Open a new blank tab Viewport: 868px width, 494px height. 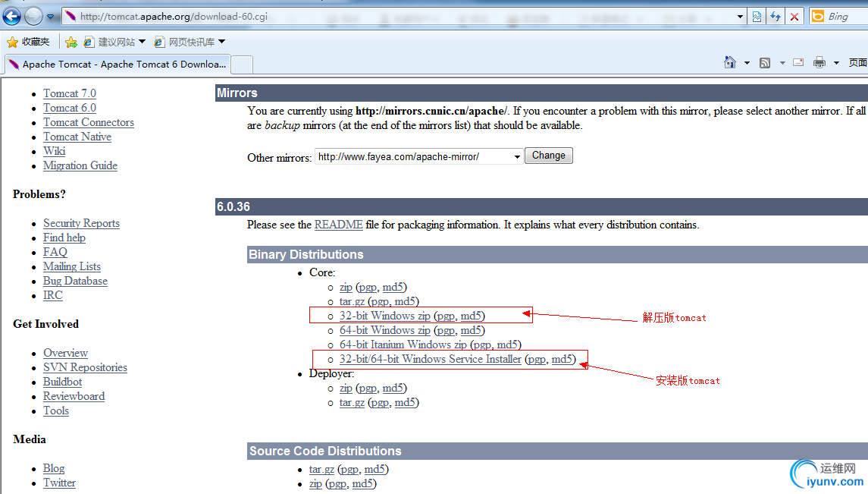242,65
